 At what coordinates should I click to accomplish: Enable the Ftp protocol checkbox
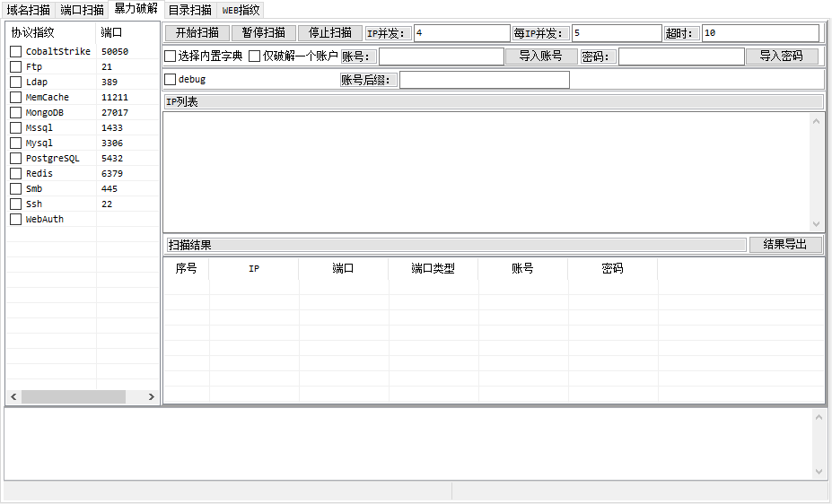tap(16, 66)
